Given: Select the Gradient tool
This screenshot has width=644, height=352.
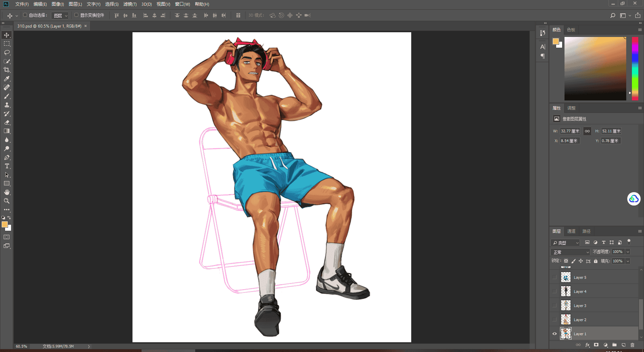Looking at the screenshot, I should (x=7, y=131).
